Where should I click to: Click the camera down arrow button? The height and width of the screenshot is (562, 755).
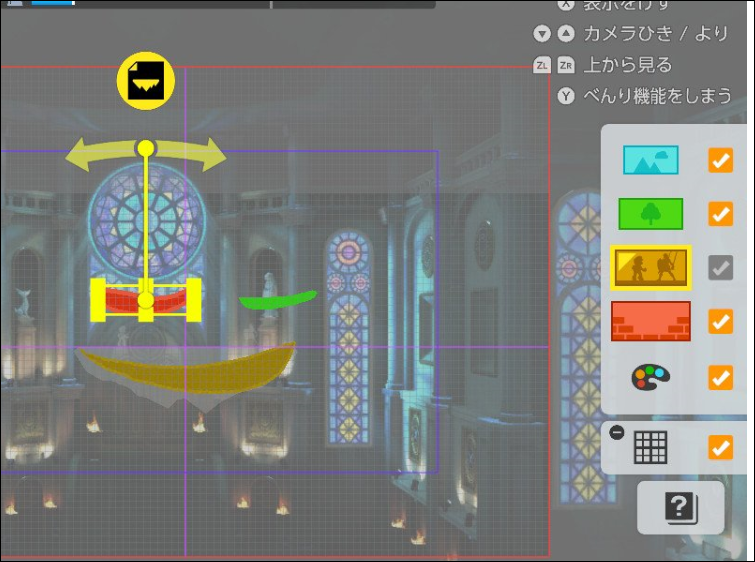click(542, 34)
